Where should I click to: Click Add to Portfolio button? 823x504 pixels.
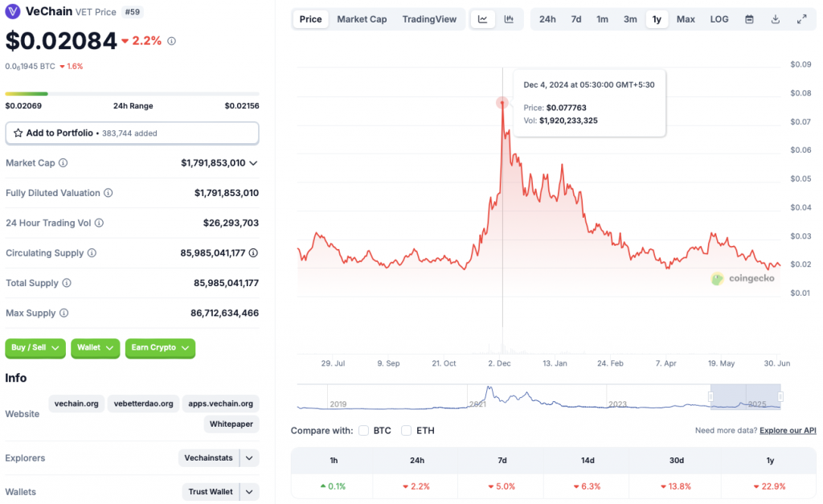point(133,133)
